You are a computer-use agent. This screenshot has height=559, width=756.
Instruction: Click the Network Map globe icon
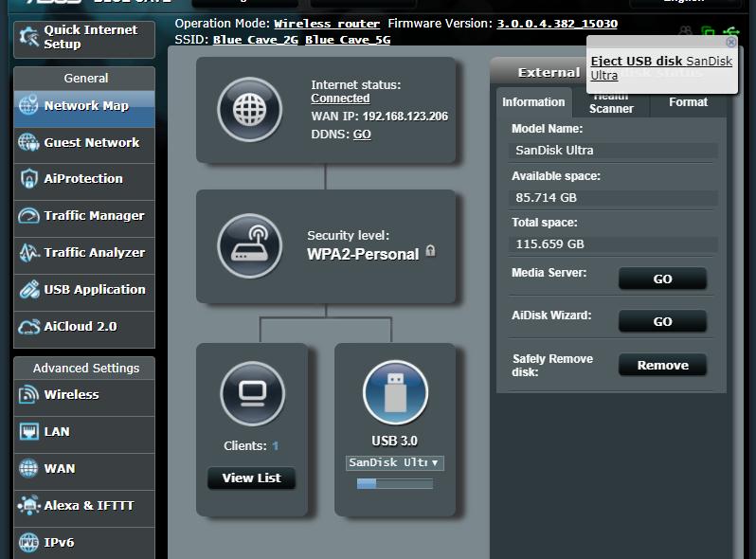pyautogui.click(x=28, y=104)
